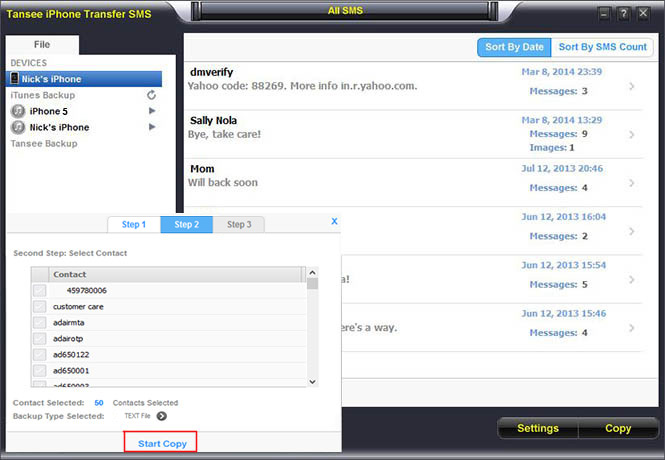Click the phone icon beside selected Nick's iPhone
665x460 pixels.
click(16, 79)
